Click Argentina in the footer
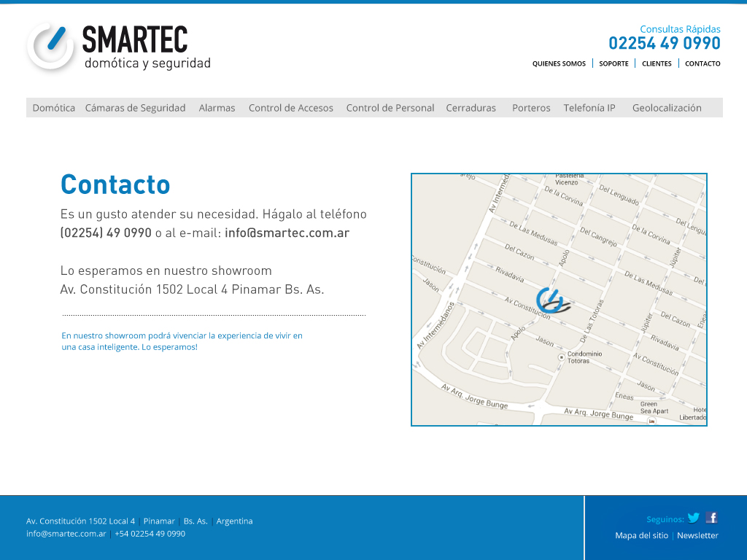The image size is (747, 560). [234, 521]
